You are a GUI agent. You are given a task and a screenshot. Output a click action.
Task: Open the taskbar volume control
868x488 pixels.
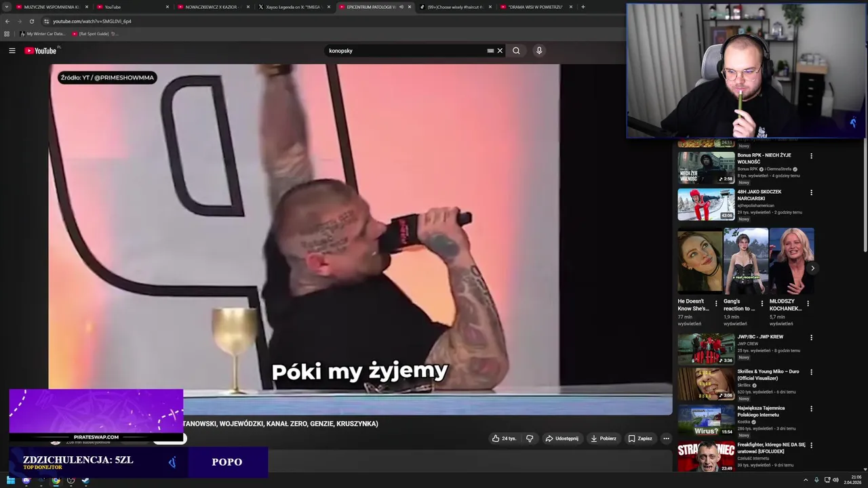[835, 481]
